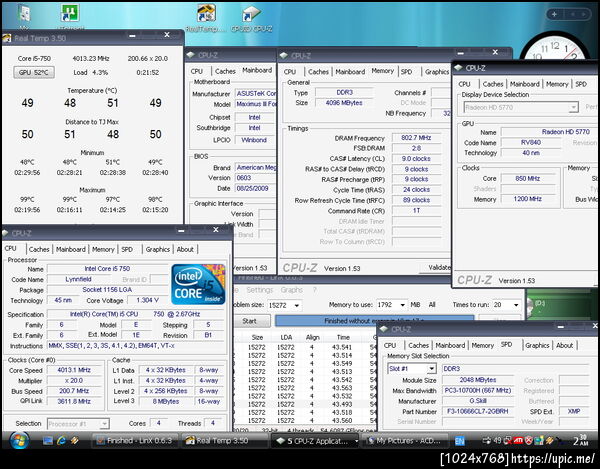Click Caches tab in the CPU-Z SPD slot window
Viewport: 600px width, 469px height.
point(418,345)
